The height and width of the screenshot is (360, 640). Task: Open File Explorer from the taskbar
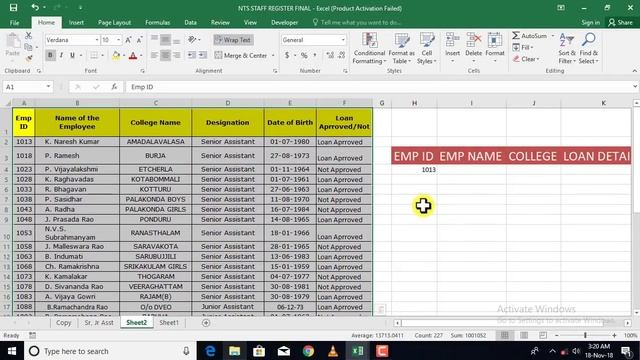click(x=234, y=351)
